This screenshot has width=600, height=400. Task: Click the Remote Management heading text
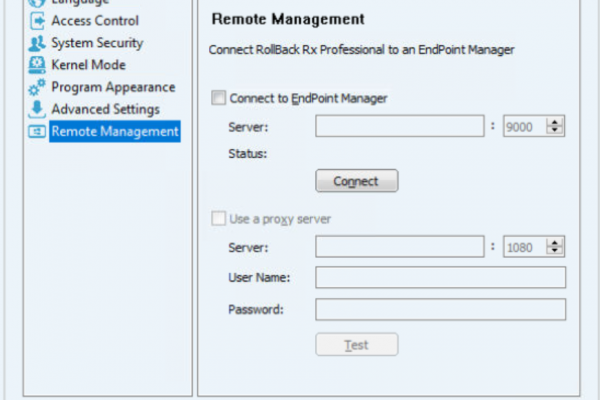[x=288, y=19]
